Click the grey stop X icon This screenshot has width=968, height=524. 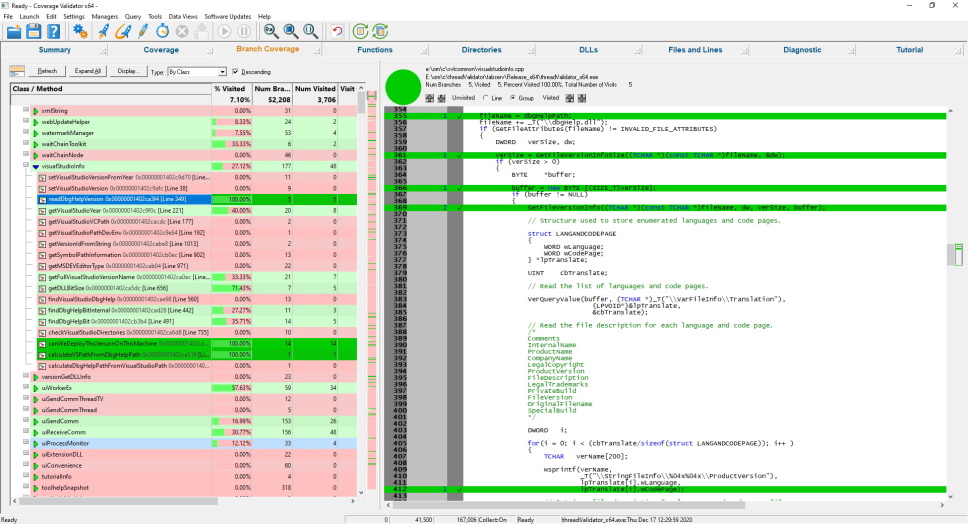click(182, 31)
